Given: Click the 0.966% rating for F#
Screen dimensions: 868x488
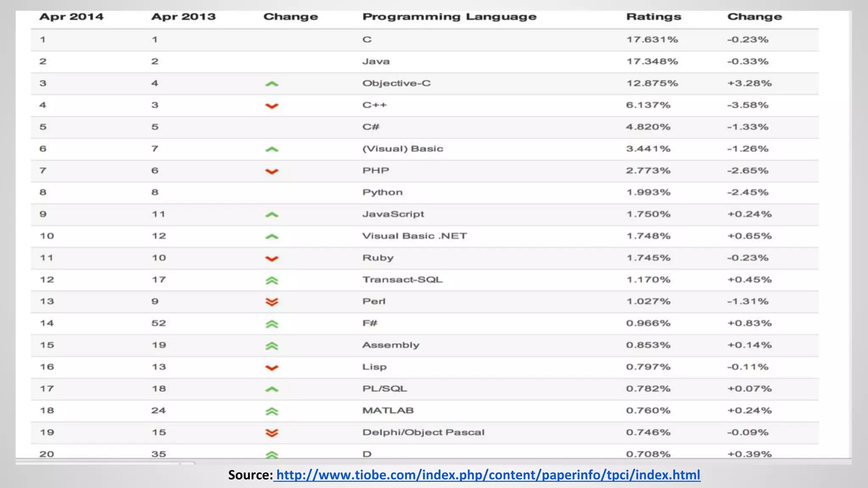Looking at the screenshot, I should coord(648,324).
